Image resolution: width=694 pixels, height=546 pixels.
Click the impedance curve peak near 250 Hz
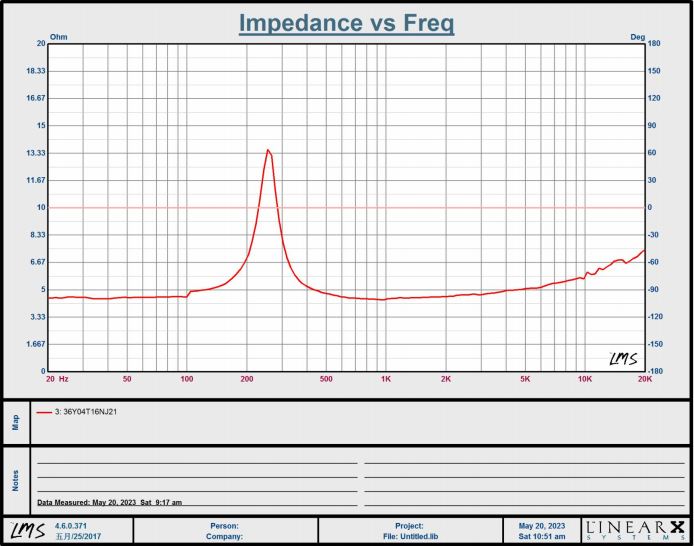(268, 150)
